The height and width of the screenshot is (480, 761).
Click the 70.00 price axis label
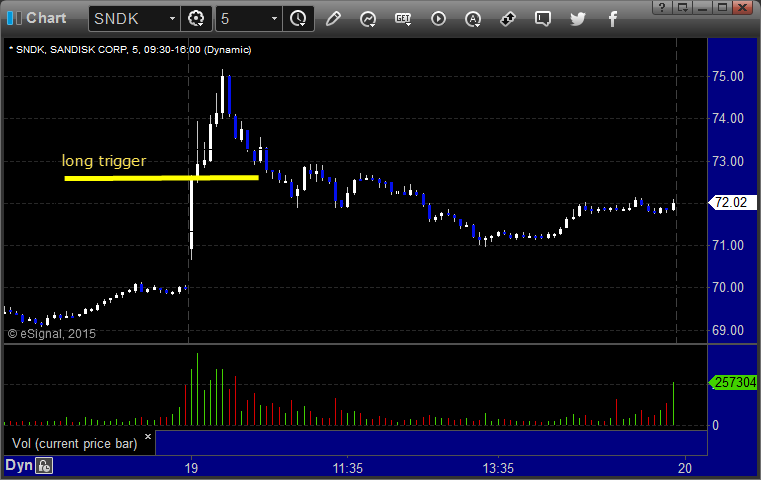tap(728, 287)
